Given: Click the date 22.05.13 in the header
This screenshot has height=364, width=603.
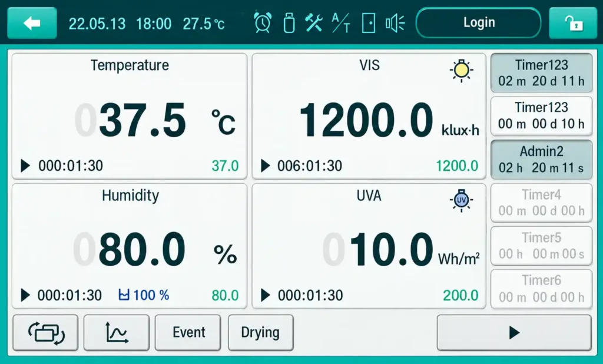Looking at the screenshot, I should pos(97,24).
